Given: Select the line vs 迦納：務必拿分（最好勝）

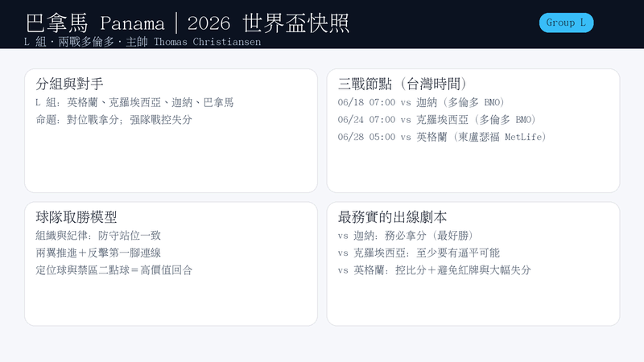Looking at the screenshot, I should [406, 236].
